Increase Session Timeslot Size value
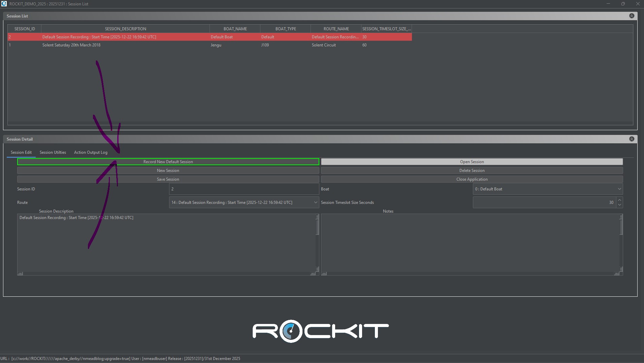 click(x=619, y=200)
